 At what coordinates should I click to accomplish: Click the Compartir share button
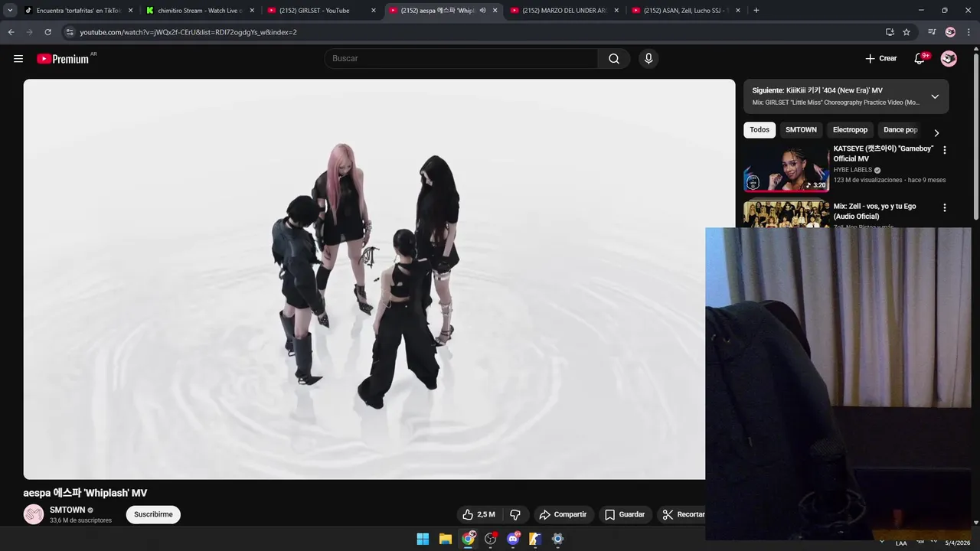(x=563, y=514)
